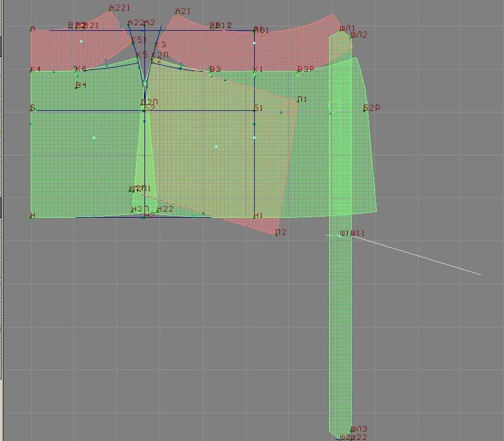Viewport: 504px width, 441px height.
Task: Select point B3P on the right panel
Action: (x=298, y=72)
